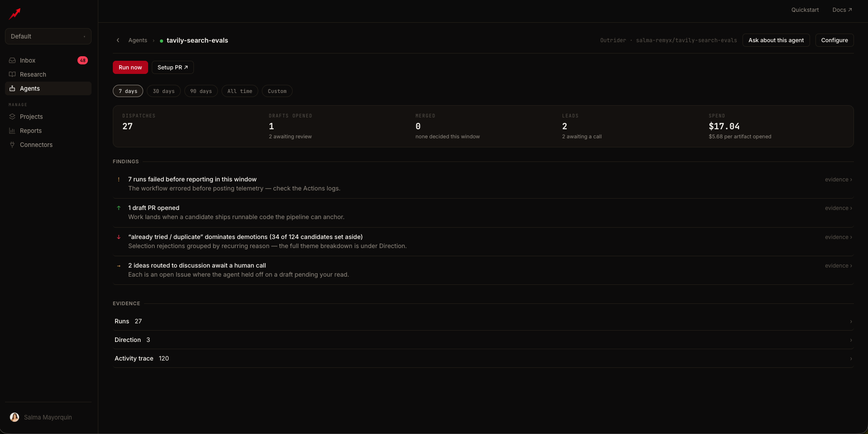This screenshot has width=868, height=434.
Task: Open Reports under Manage
Action: click(x=48, y=131)
